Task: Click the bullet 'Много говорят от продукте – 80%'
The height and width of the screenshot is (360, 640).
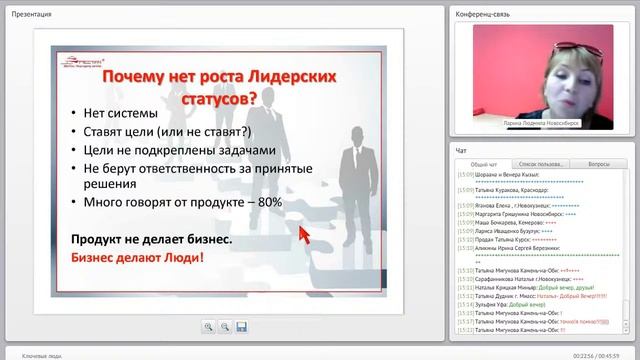Action: pyautogui.click(x=183, y=202)
